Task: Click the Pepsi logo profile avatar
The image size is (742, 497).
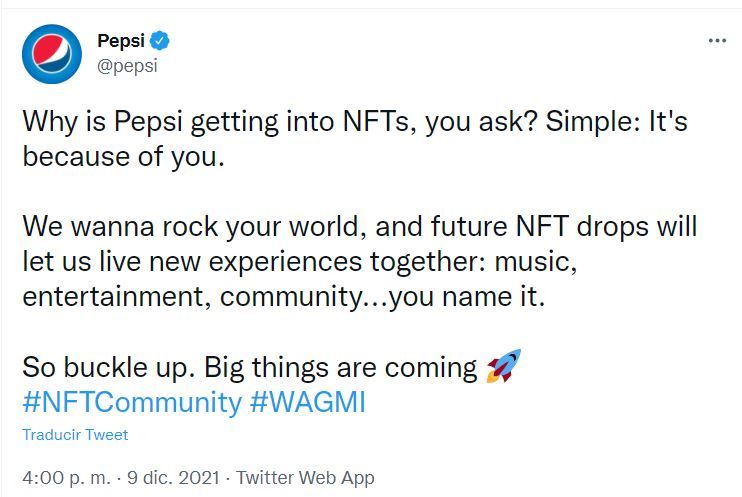Action: [x=52, y=54]
